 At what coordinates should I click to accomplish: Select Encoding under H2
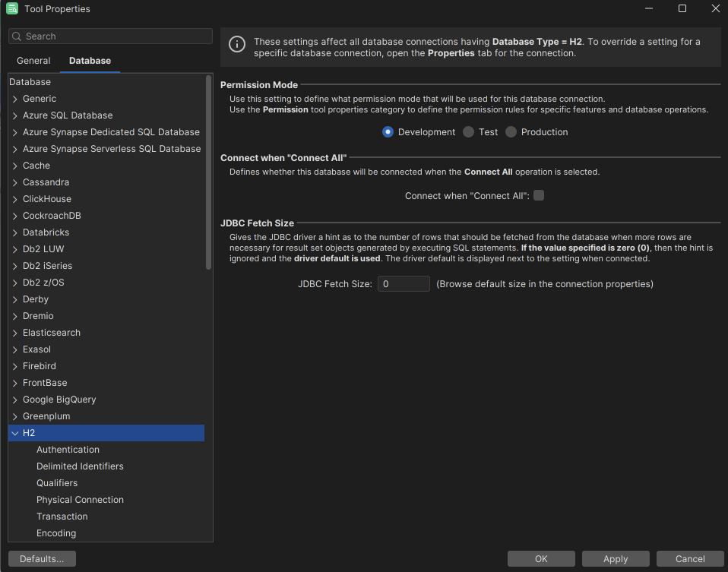pos(56,532)
